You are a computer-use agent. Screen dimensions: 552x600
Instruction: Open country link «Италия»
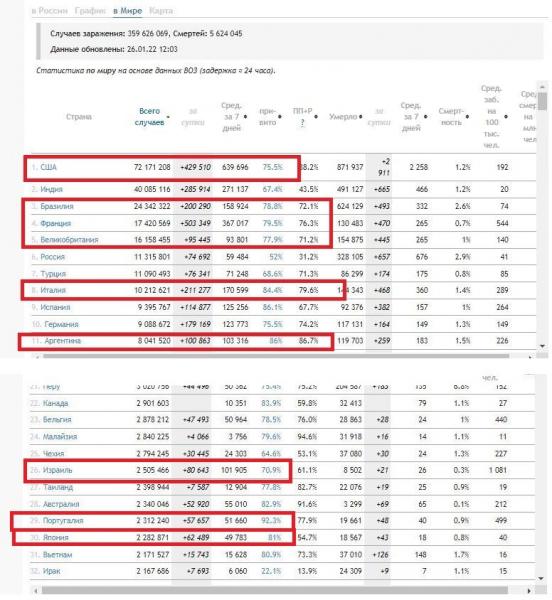[53, 290]
